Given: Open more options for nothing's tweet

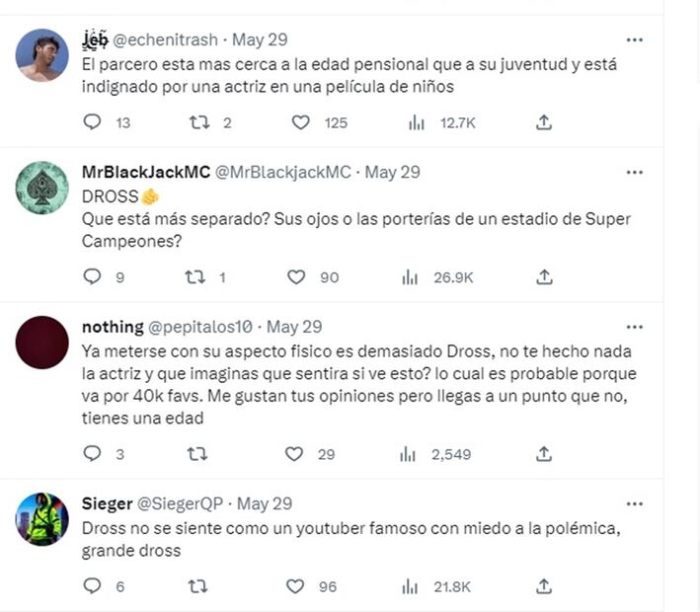Looking at the screenshot, I should tap(635, 327).
